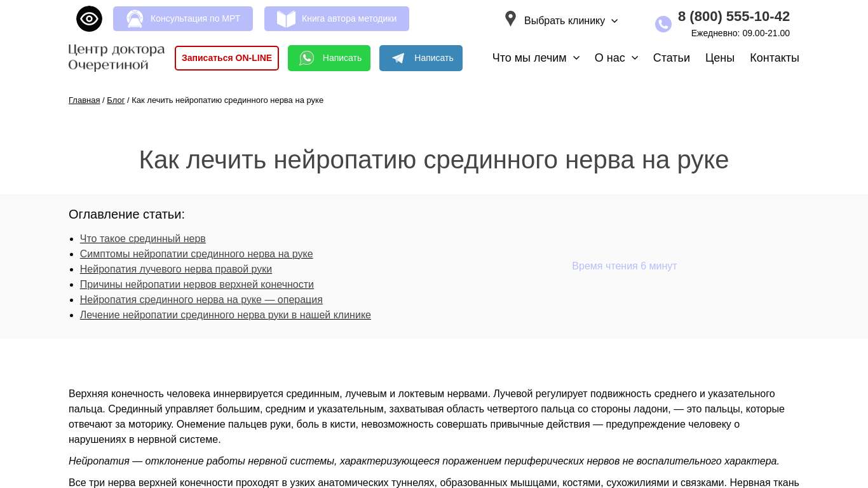Click the purple phone icon
Image resolution: width=868 pixels, height=488 pixels.
pyautogui.click(x=663, y=24)
